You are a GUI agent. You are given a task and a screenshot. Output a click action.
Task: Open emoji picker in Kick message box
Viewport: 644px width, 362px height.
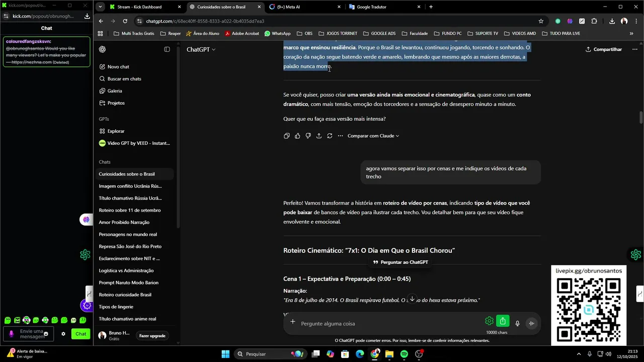(46, 334)
